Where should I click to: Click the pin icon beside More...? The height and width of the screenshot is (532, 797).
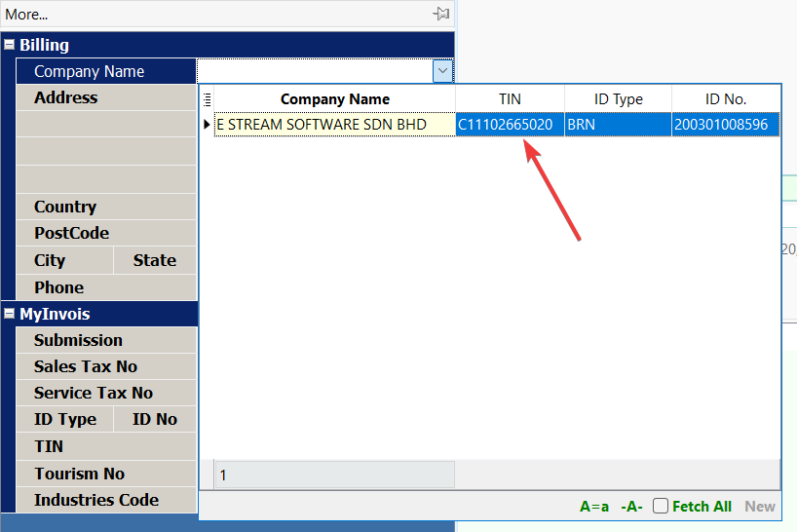(x=441, y=14)
